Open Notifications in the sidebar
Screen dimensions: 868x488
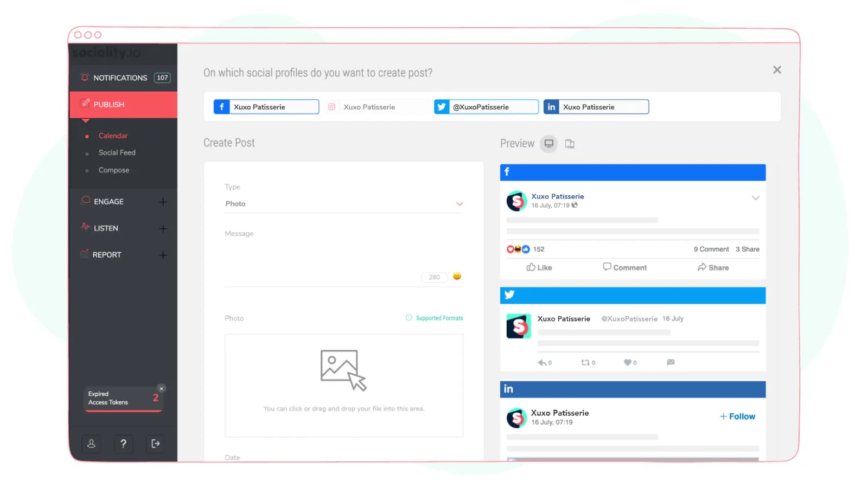(x=123, y=78)
